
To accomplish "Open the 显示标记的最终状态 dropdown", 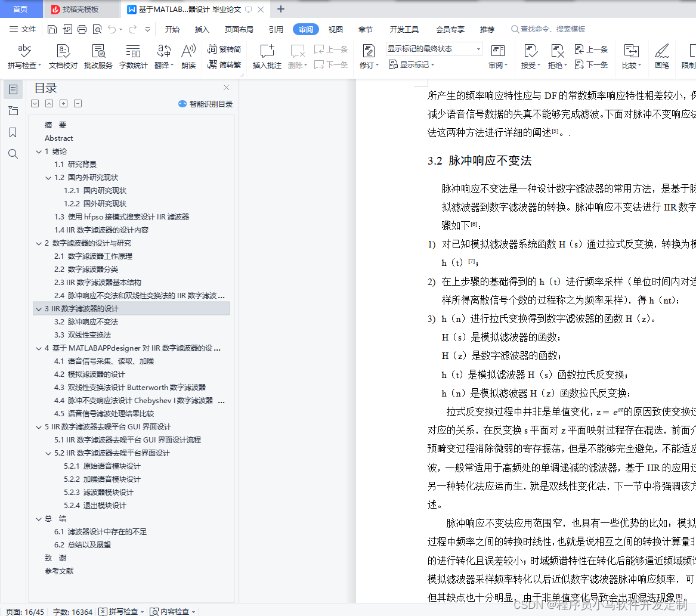I will pos(477,49).
